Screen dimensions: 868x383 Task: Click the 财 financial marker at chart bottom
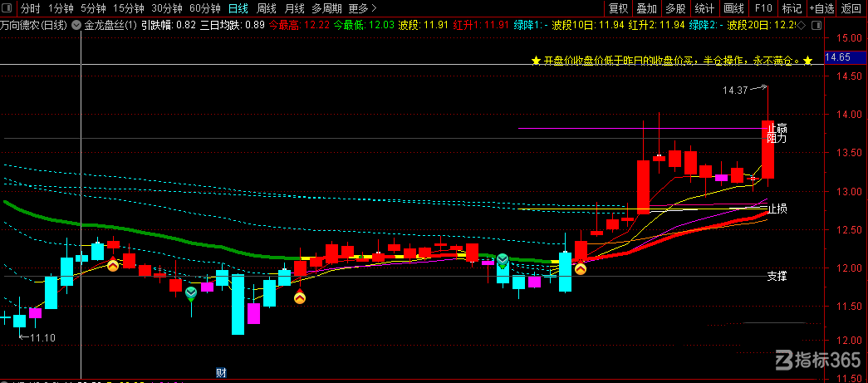point(221,372)
